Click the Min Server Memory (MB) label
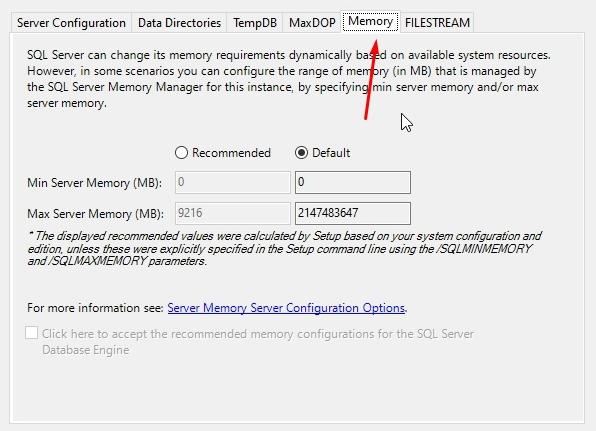The height and width of the screenshot is (431, 596). (95, 183)
